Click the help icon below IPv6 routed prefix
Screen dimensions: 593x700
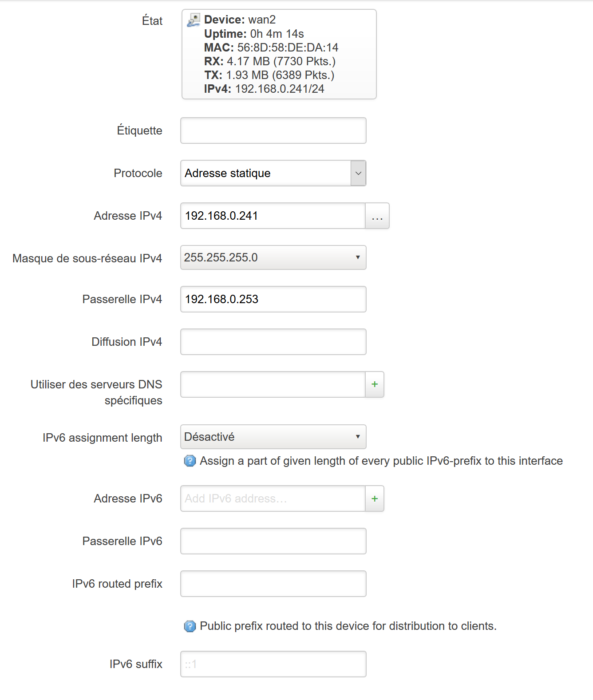190,626
